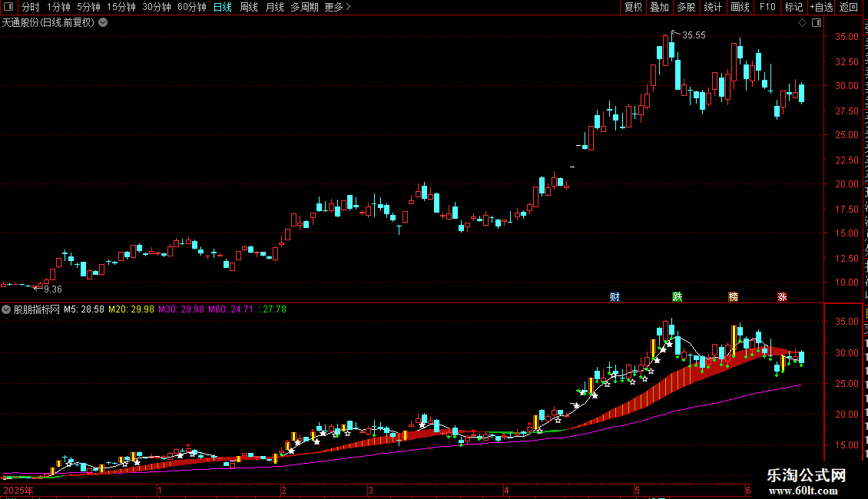Click the 12.50 label on the main price axis
This screenshot has width=868, height=499.
847,259
